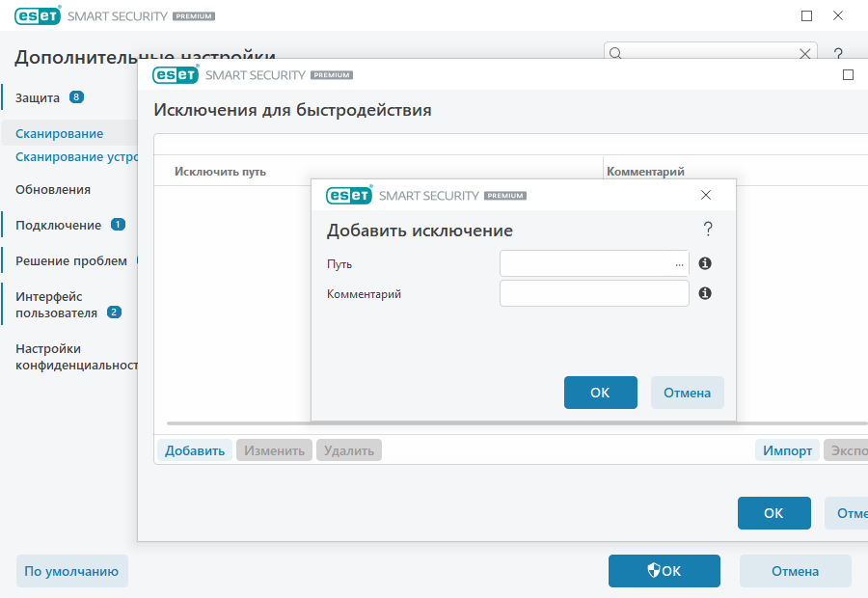Close the Добавить исключение dialog
868x598 pixels.
(x=706, y=195)
